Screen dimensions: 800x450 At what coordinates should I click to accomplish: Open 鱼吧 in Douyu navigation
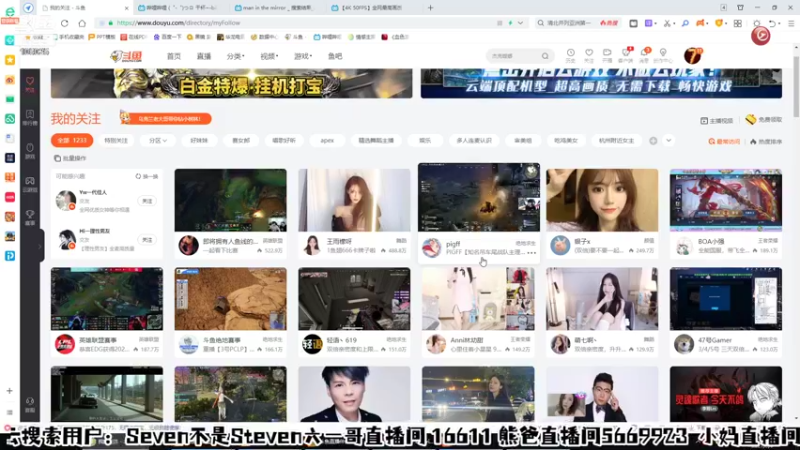click(x=335, y=56)
